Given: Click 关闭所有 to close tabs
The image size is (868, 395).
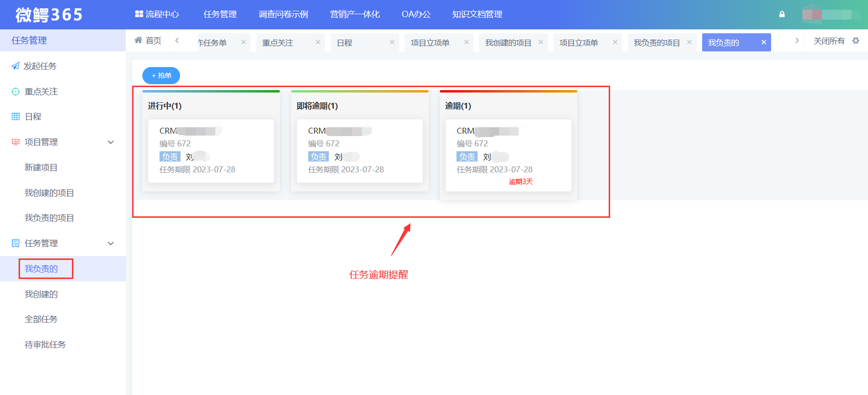Looking at the screenshot, I should pyautogui.click(x=829, y=41).
